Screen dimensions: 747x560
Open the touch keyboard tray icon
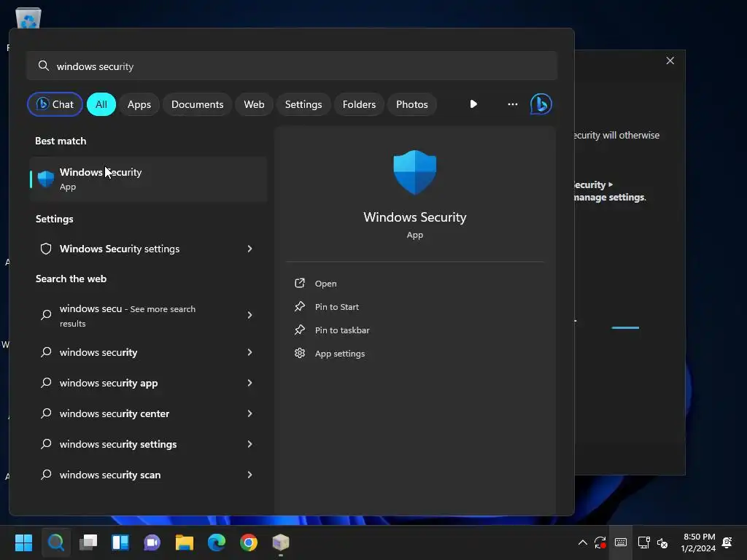coord(620,542)
